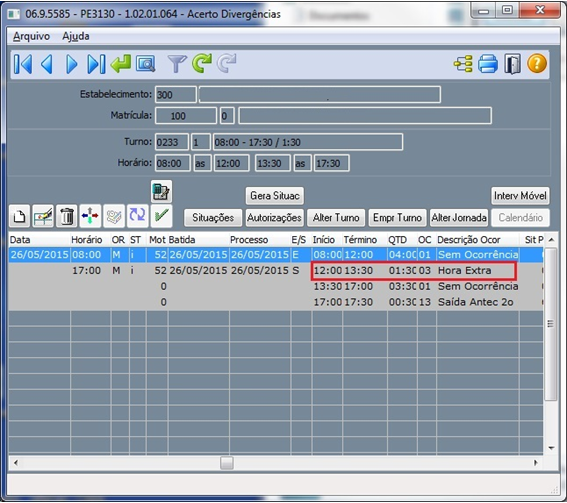
Task: Click the Data column header
Action: click(39, 240)
